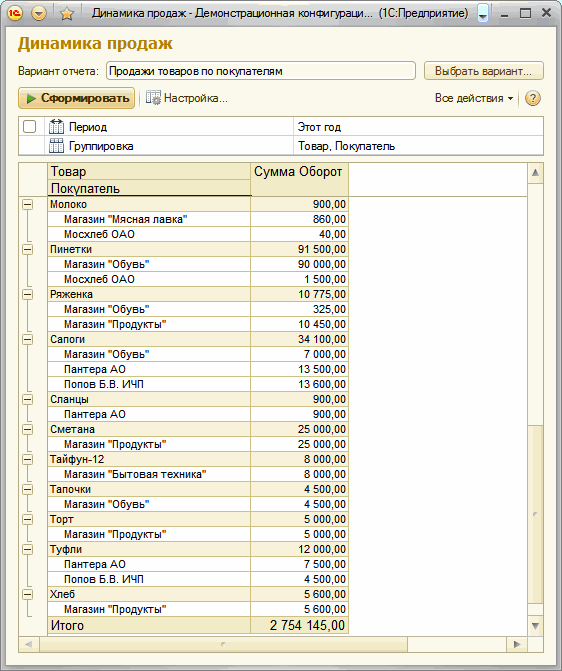
Task: Open help question mark icon
Action: [532, 98]
